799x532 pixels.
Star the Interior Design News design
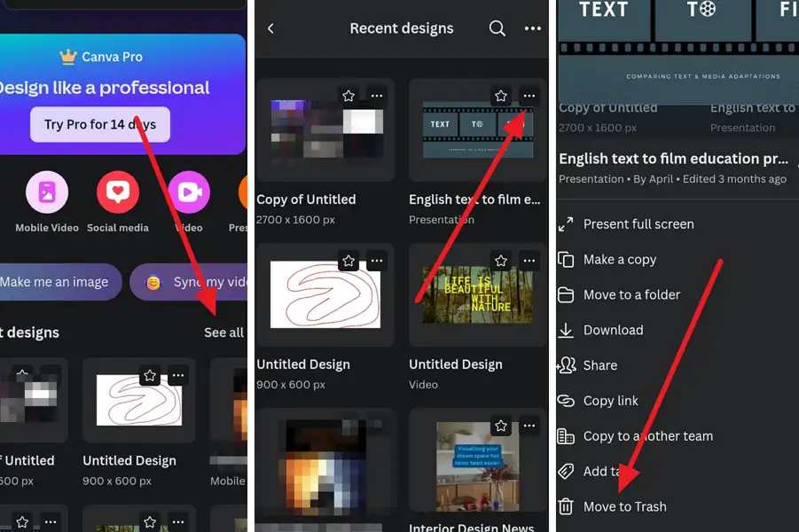501,426
